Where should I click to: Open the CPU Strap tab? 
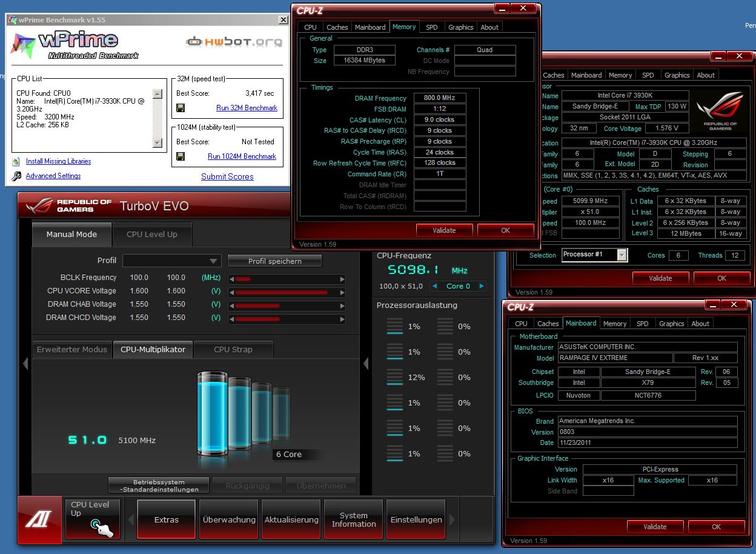233,349
